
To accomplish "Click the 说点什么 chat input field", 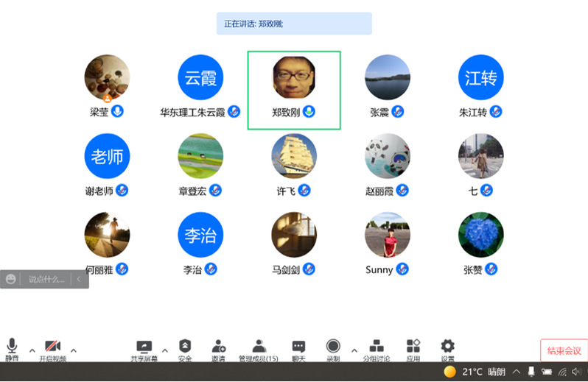I will (46, 279).
